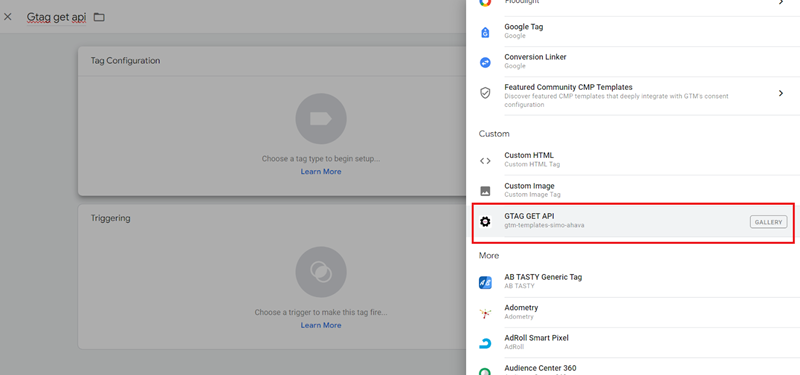The height and width of the screenshot is (375, 800).
Task: Click 'Choose a tag type to begin setup...' text
Action: tap(321, 159)
